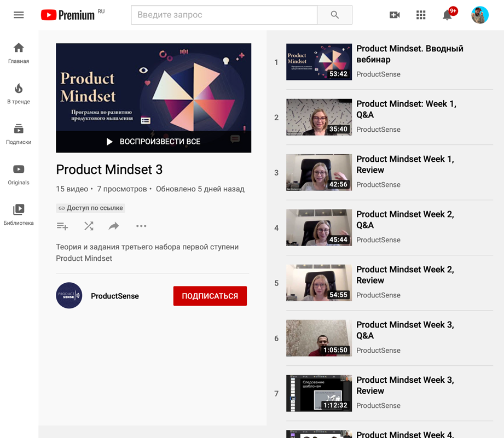Click the playlist description starting Теория и задания
This screenshot has height=438, width=504.
tap(147, 253)
